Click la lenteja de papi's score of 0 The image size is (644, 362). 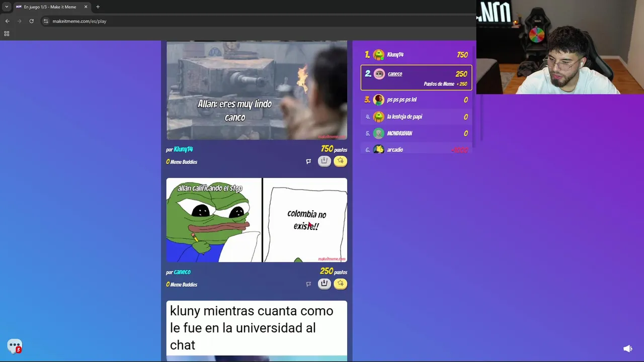465,117
